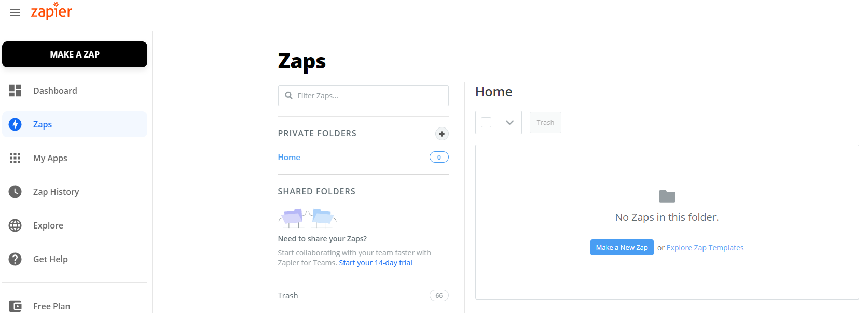Image resolution: width=868 pixels, height=313 pixels.
Task: Expand the bulk selection dropdown arrow
Action: 510,123
